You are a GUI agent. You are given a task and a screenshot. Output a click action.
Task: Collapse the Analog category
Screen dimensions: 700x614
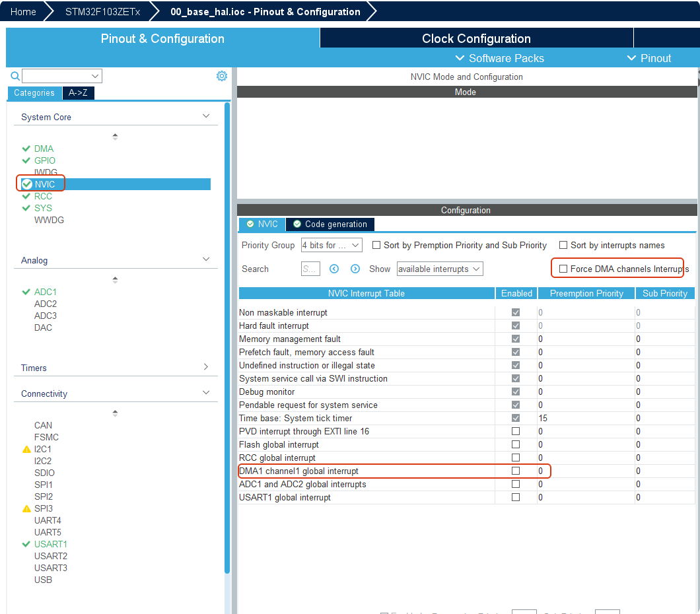tap(206, 259)
